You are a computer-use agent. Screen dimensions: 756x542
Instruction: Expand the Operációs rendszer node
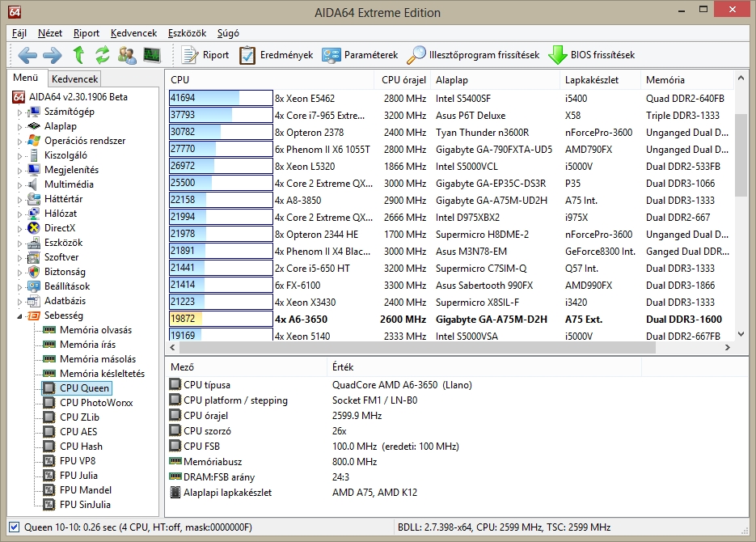tap(19, 142)
